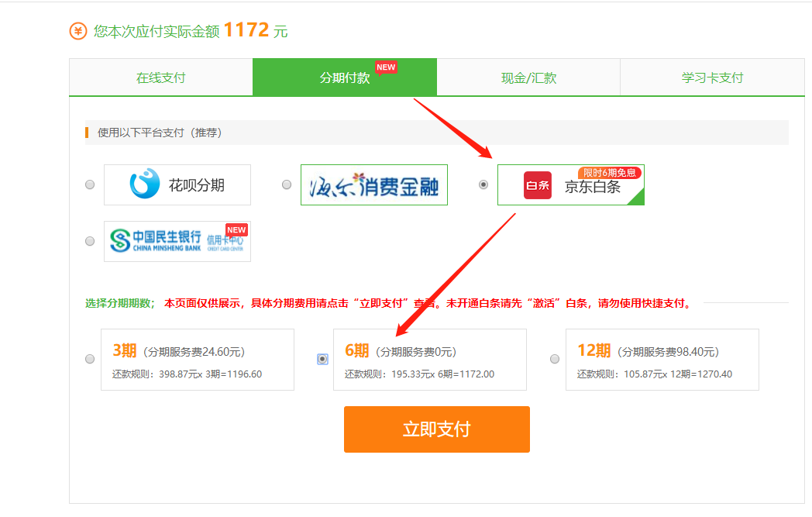Select the 海尔消费金融 radio button
Screen dimensions: 812x517
point(287,184)
